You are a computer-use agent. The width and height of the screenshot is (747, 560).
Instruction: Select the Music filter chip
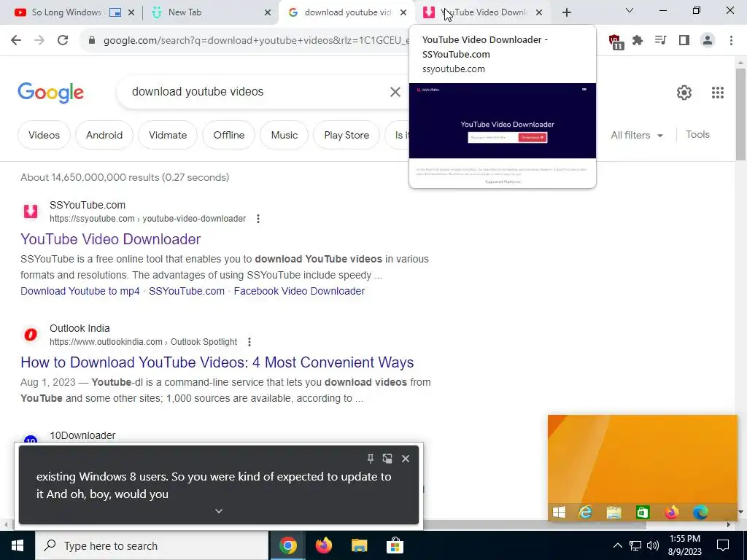pyautogui.click(x=284, y=135)
